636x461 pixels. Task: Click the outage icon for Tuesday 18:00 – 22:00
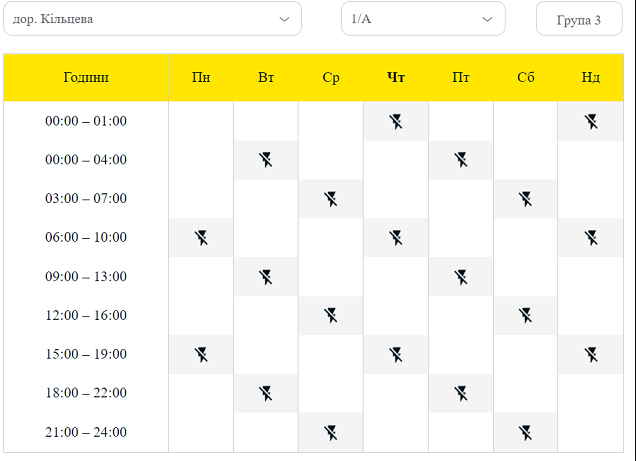266,393
